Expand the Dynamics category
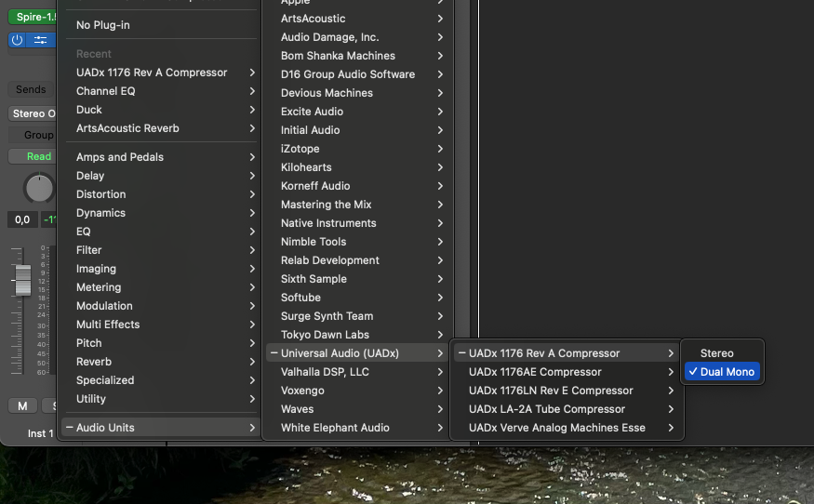 pyautogui.click(x=161, y=213)
